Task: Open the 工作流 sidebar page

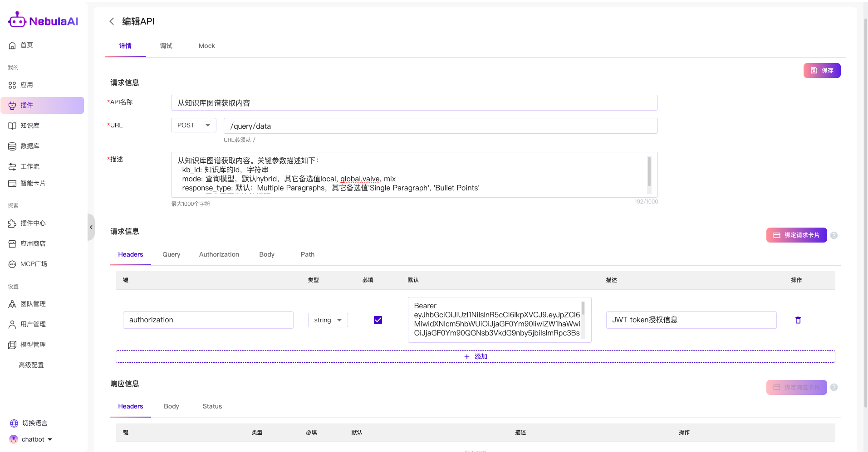Action: point(30,166)
